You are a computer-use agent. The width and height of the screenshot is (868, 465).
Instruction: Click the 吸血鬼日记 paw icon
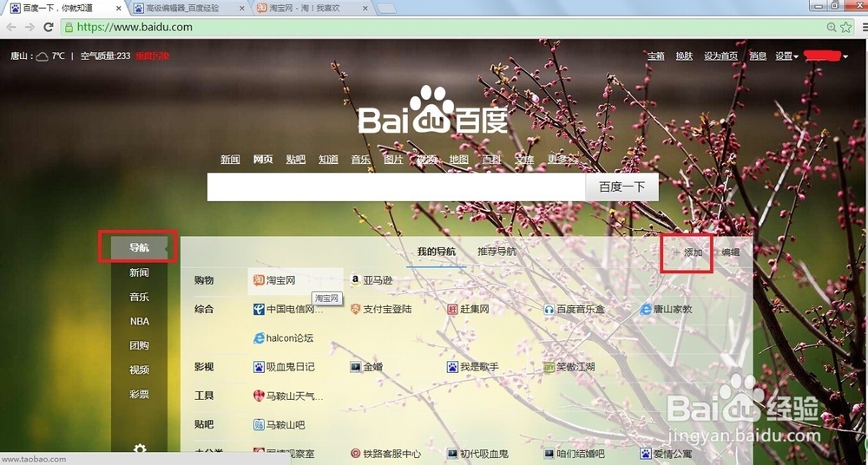pyautogui.click(x=259, y=366)
